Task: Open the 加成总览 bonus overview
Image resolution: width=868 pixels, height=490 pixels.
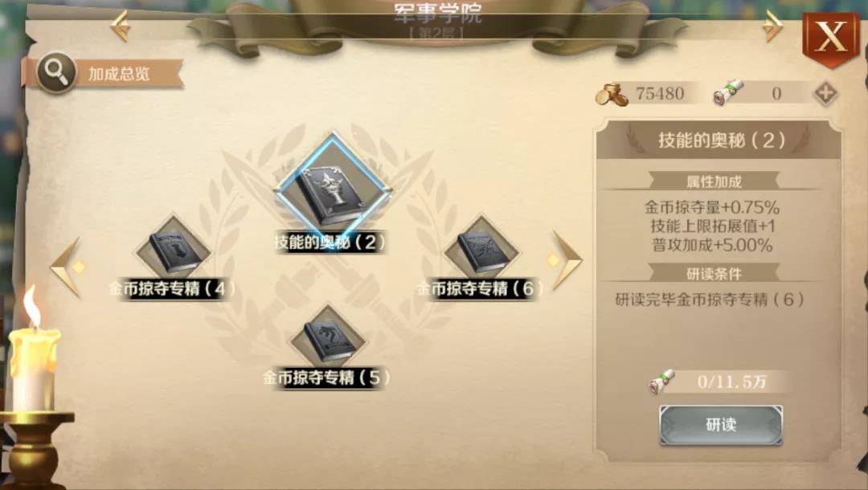Action: point(119,74)
